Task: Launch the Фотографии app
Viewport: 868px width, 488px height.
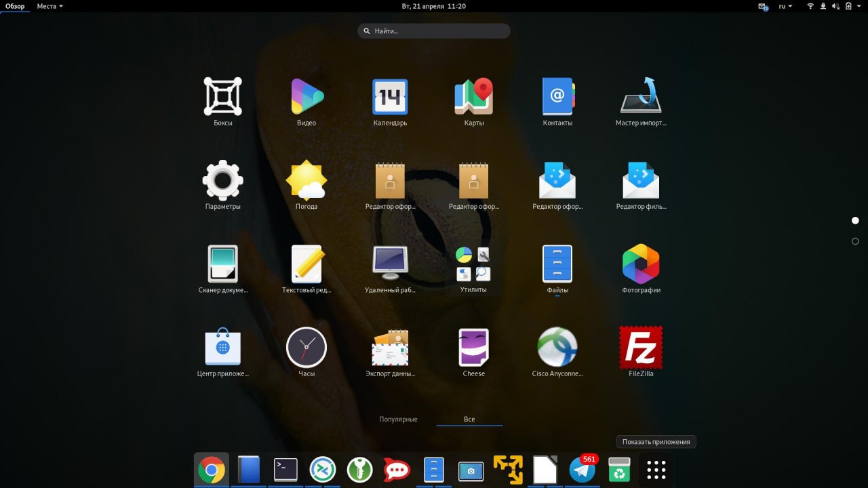Action: 641,268
